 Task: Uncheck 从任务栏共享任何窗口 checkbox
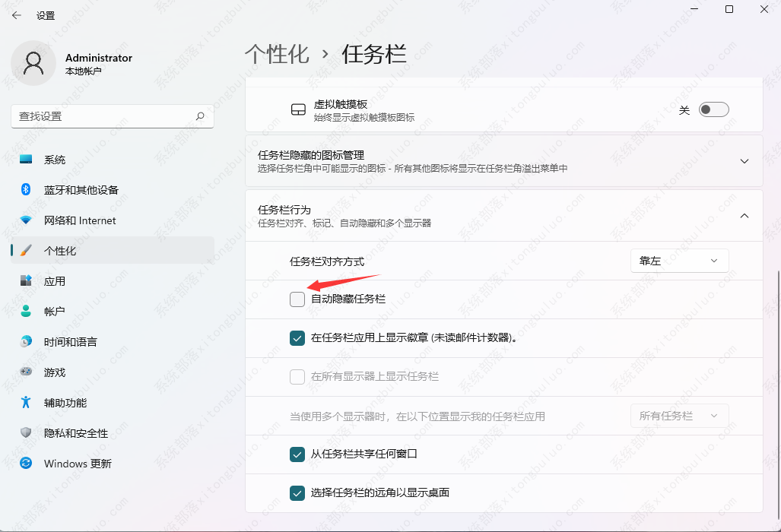(297, 454)
